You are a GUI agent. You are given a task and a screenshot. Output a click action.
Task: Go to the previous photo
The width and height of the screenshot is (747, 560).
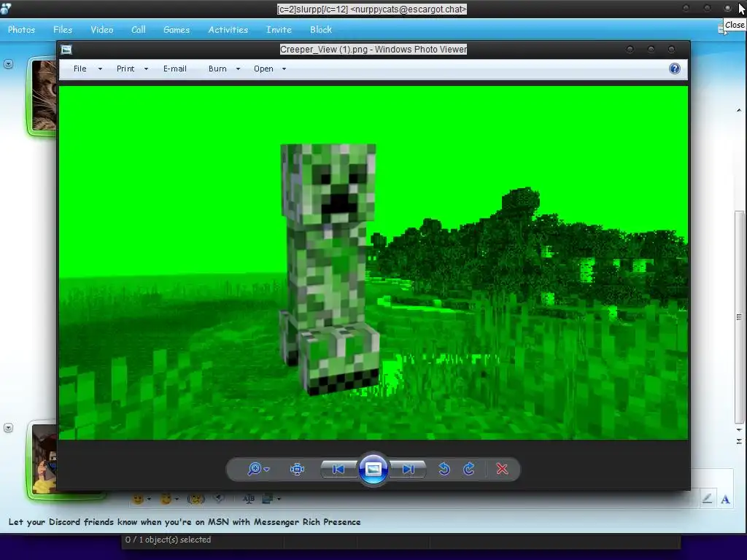pyautogui.click(x=338, y=470)
